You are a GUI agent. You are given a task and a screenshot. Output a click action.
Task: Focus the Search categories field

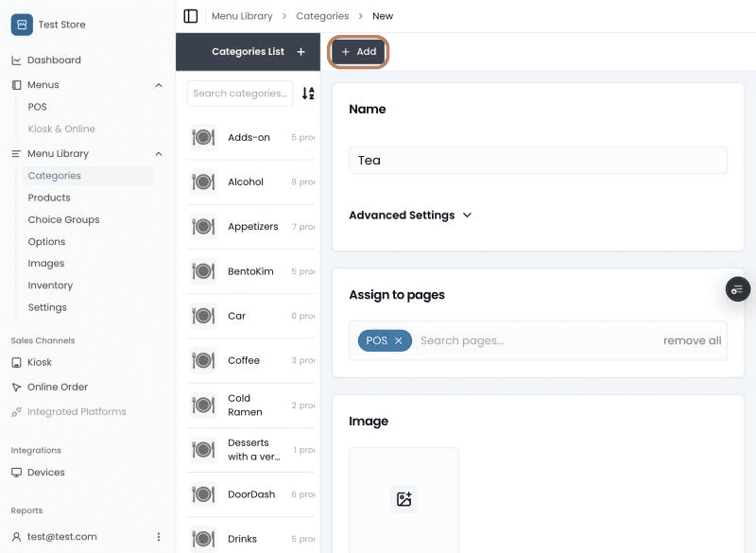click(240, 94)
